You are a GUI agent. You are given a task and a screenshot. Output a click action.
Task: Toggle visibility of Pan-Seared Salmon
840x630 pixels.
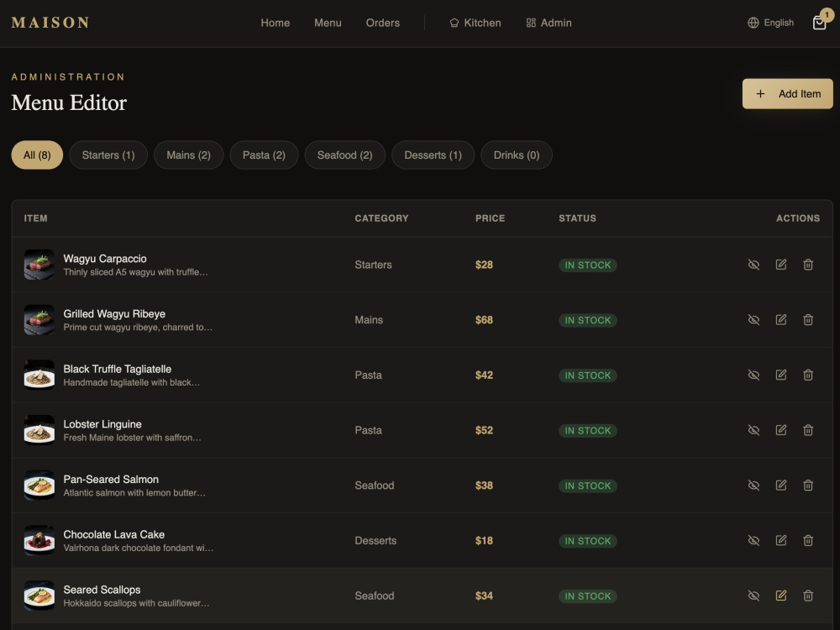click(x=753, y=486)
